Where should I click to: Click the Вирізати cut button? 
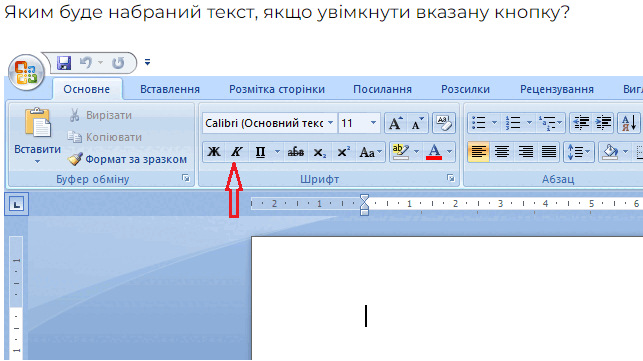100,115
